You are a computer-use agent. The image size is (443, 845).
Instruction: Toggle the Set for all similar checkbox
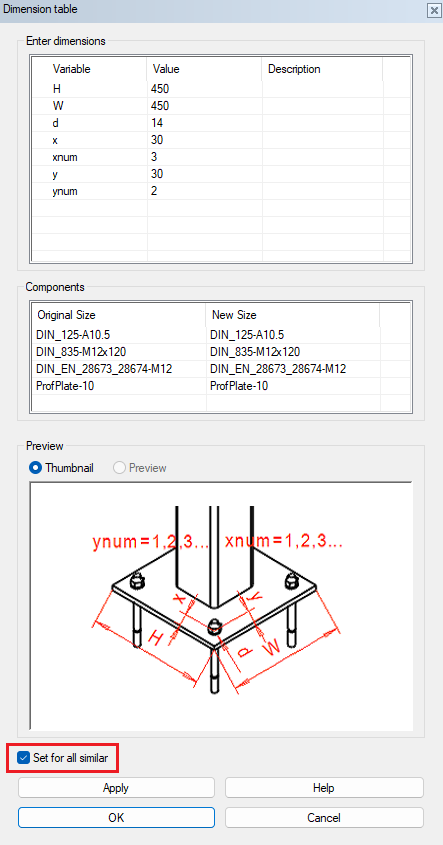tap(23, 758)
